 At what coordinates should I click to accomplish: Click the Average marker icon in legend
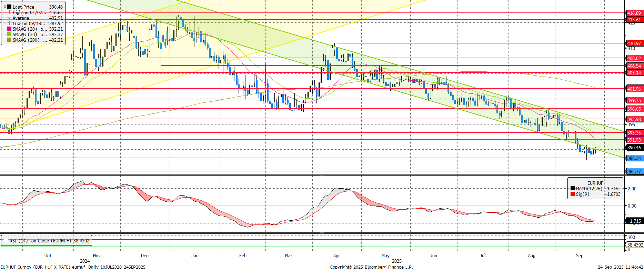(9, 18)
